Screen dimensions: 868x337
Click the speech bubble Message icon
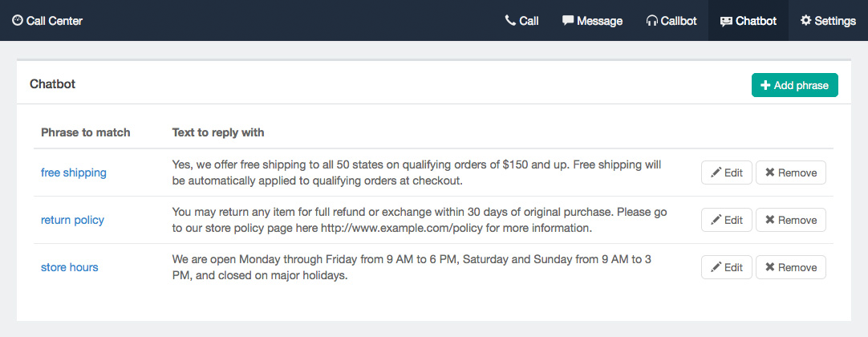(x=568, y=21)
